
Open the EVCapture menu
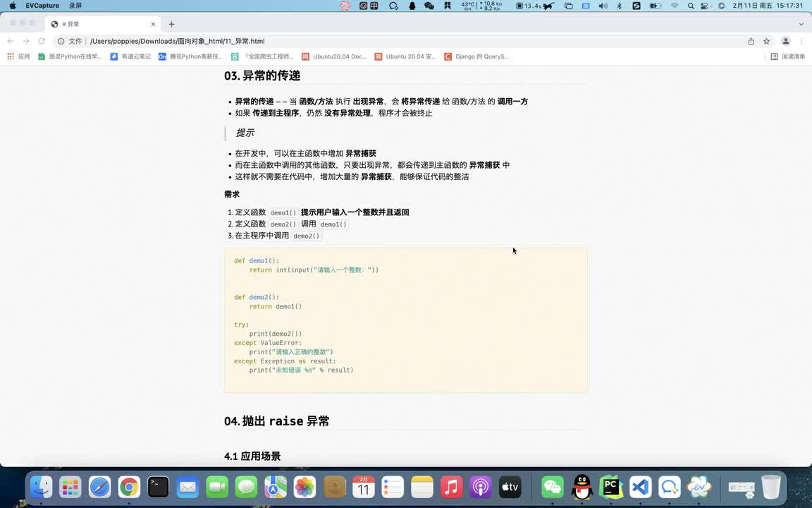[42, 6]
